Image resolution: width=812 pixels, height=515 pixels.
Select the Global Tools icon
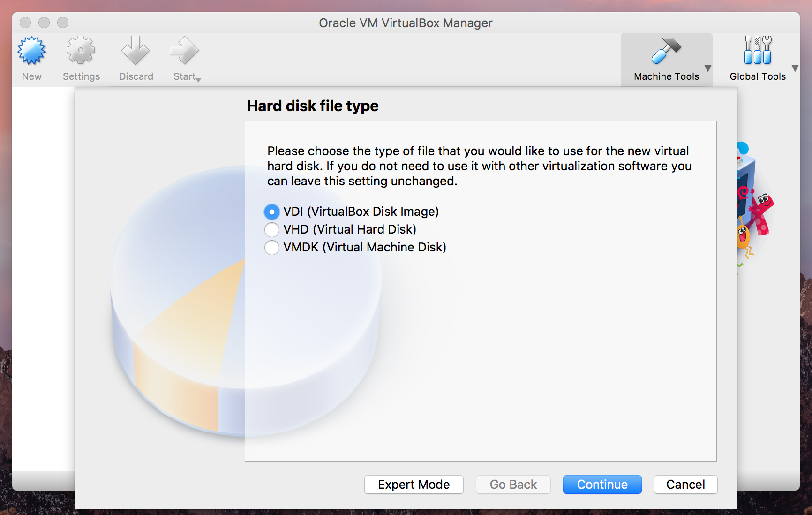[x=758, y=50]
